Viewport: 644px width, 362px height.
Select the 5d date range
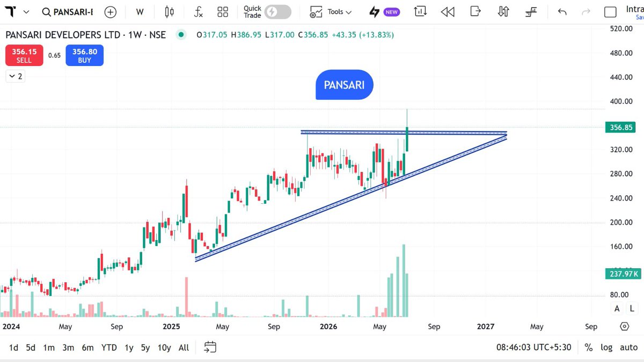[x=31, y=348]
